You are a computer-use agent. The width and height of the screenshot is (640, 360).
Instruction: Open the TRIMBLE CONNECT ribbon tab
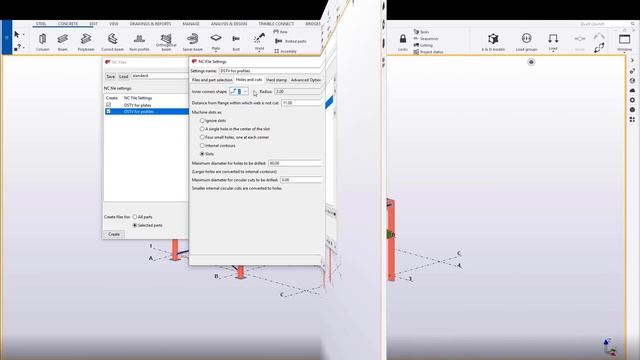coord(276,24)
